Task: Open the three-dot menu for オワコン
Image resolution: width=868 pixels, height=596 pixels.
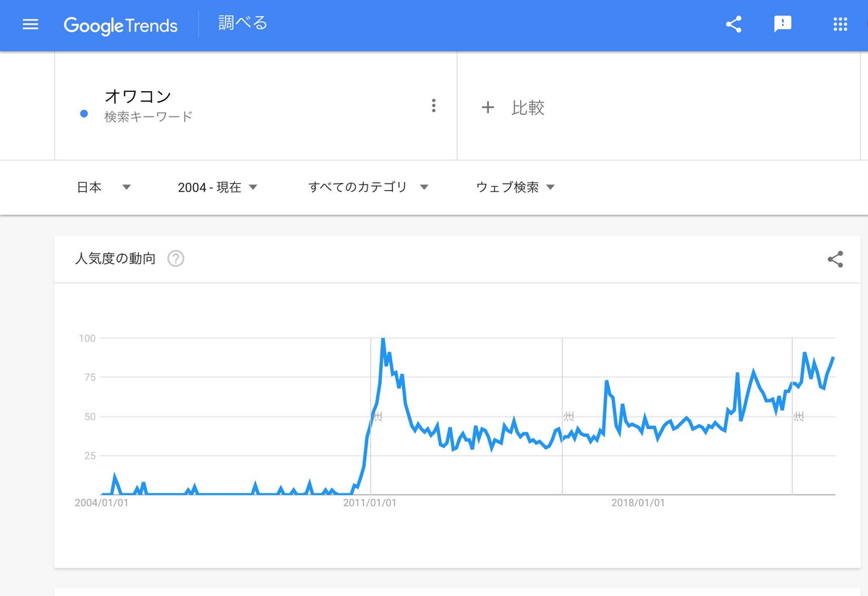Action: pos(433,106)
